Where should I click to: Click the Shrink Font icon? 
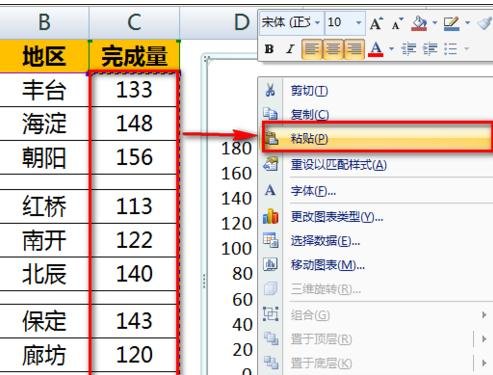397,24
